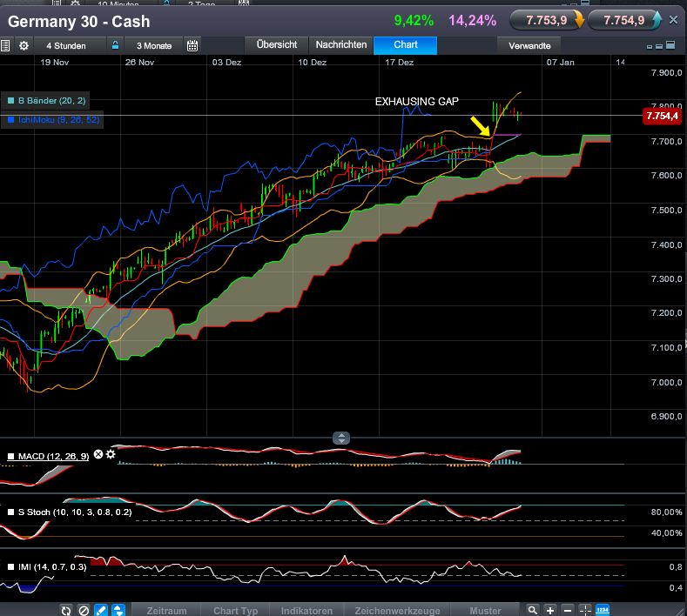Set the medium panel size icon
Screen dimensions: 687x616
(x=658, y=46)
